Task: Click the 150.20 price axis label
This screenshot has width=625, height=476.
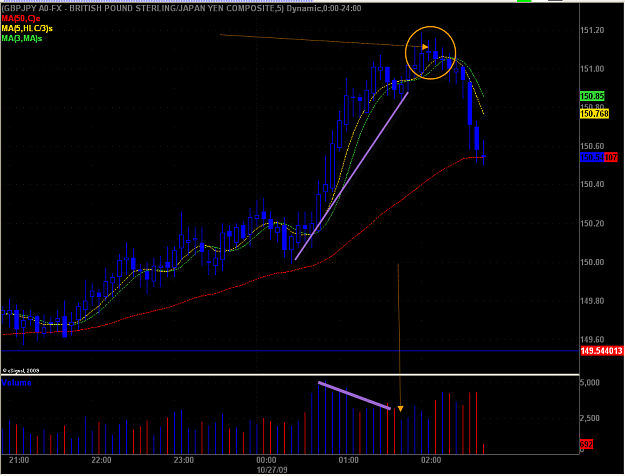Action: pyautogui.click(x=592, y=223)
